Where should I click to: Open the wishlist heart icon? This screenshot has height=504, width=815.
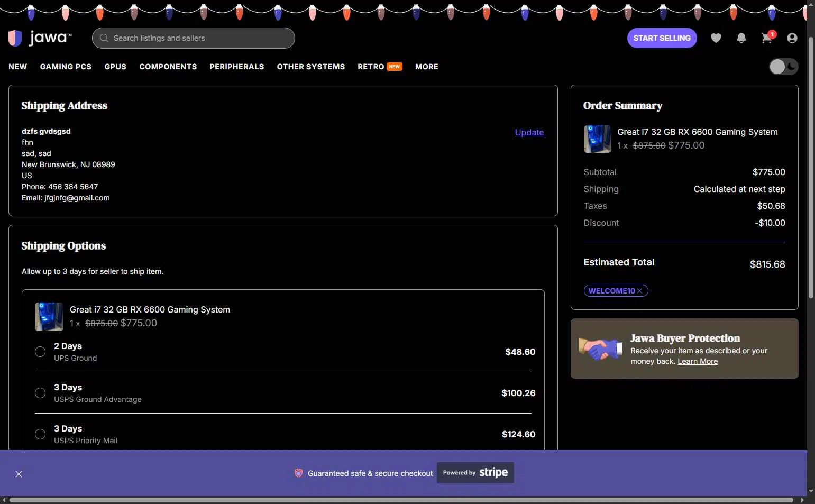[716, 38]
